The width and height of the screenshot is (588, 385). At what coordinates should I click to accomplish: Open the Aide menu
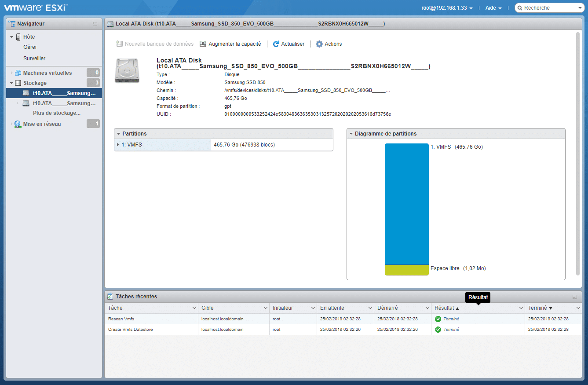493,8
